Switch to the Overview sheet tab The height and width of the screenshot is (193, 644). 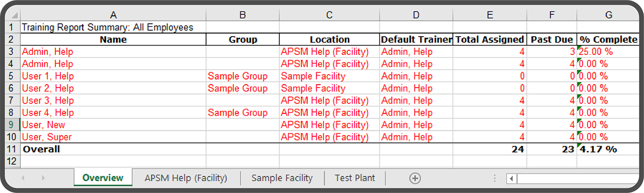[x=103, y=178]
